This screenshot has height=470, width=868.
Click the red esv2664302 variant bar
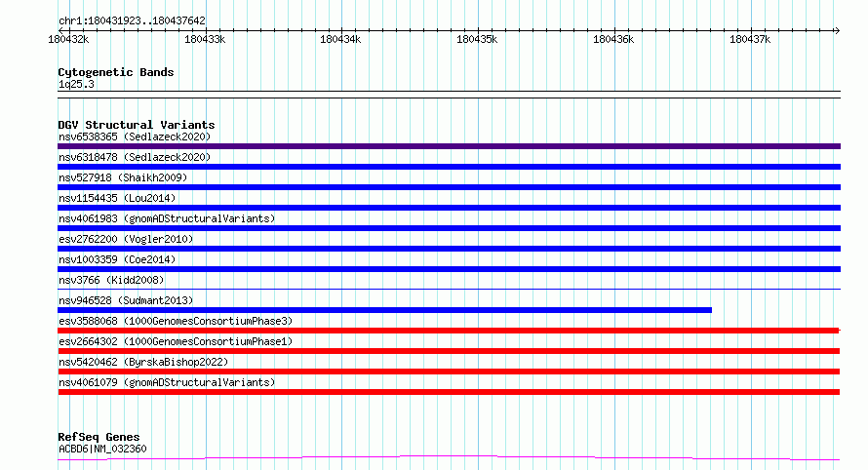449,351
